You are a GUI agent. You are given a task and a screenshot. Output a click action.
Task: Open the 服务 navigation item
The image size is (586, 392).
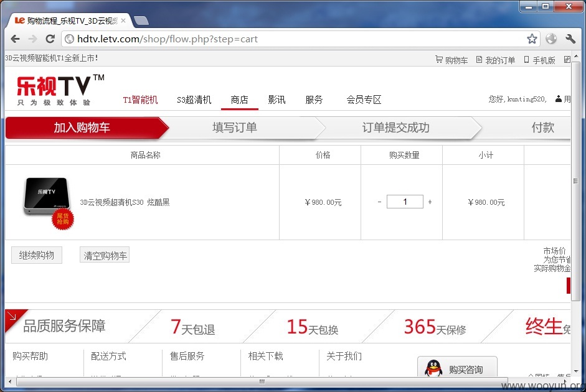[x=314, y=100]
